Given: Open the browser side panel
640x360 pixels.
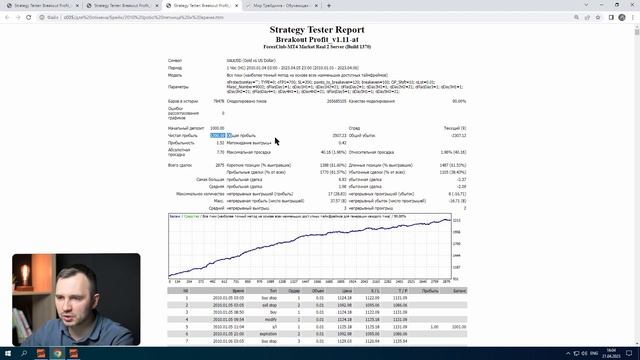Looking at the screenshot, I should [x=611, y=18].
